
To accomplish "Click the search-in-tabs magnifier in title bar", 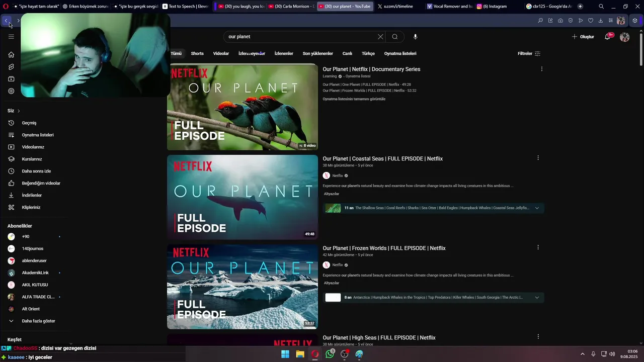I will 601,7.
